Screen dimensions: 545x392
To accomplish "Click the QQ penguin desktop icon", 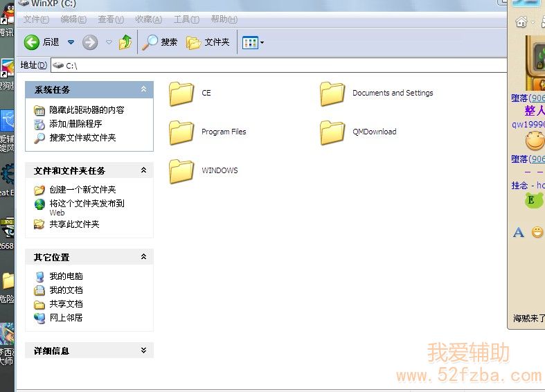I will point(8,15).
